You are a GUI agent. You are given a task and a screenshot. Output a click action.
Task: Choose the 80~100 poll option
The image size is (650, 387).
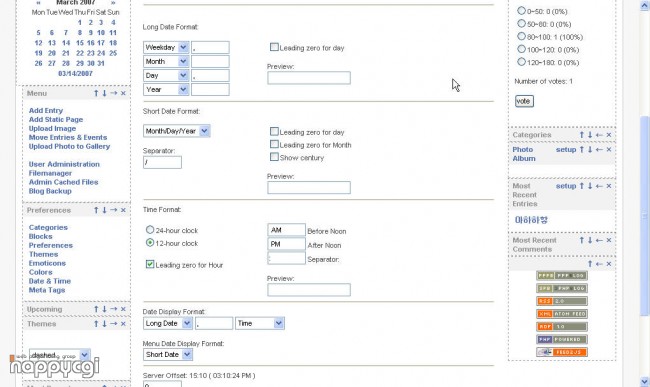coord(521,36)
